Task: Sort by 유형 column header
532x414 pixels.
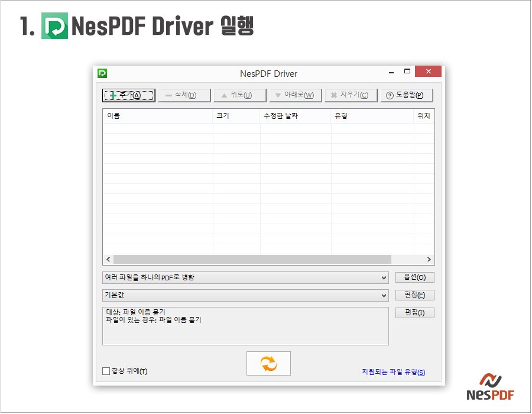Action: click(372, 116)
